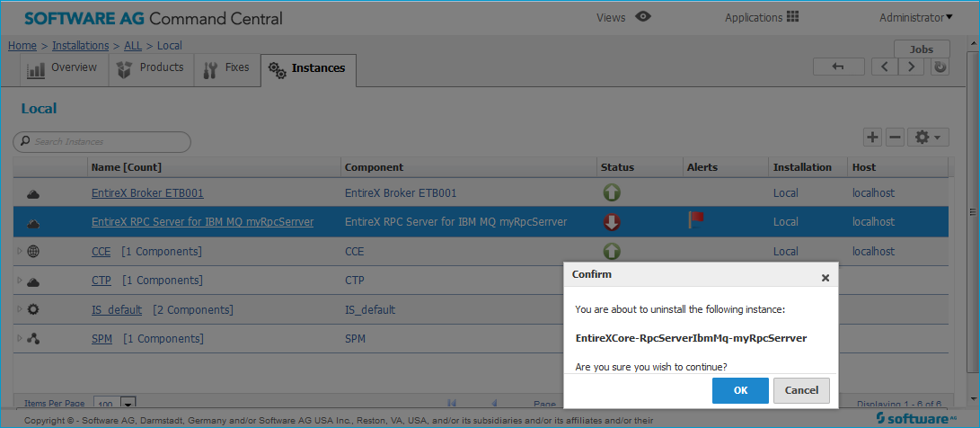This screenshot has width=980, height=428.
Task: Open EntireX Broker ETB001 instance link
Action: (x=147, y=192)
